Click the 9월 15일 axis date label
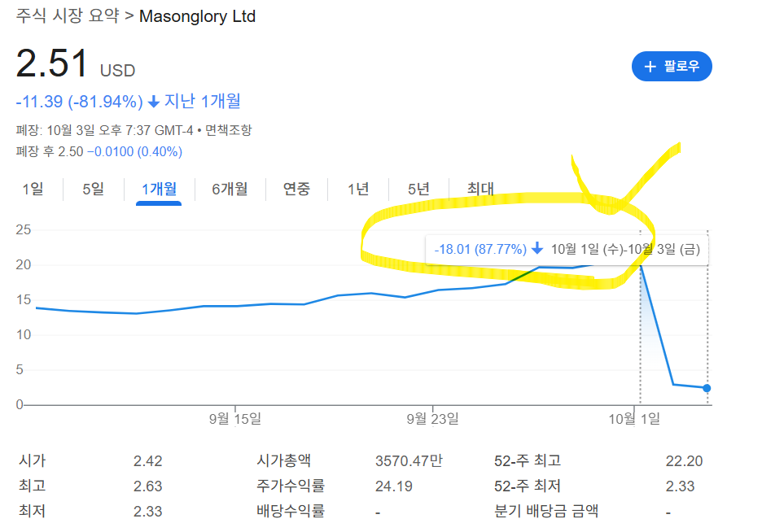The image size is (762, 532). (x=235, y=419)
